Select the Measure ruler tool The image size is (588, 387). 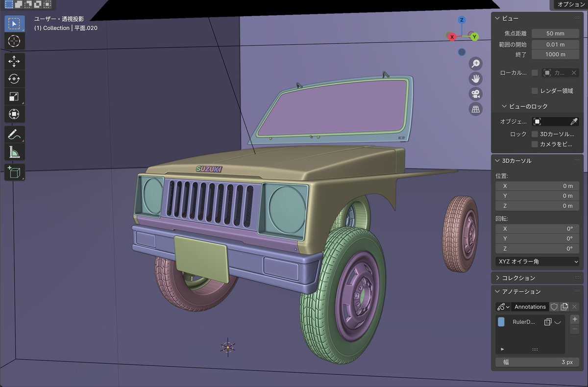point(14,153)
